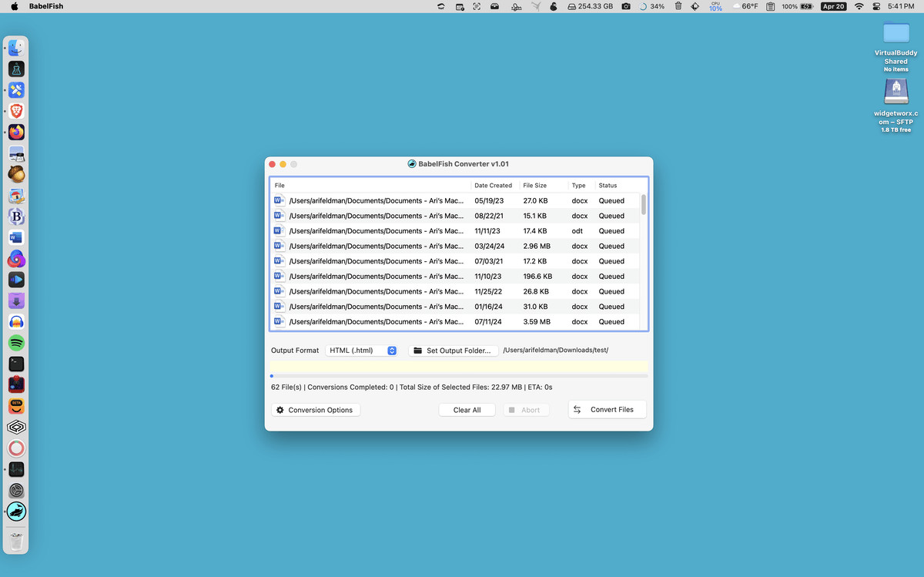This screenshot has height=577, width=924.
Task: Click the Apr 20 date in menu bar
Action: pos(833,6)
